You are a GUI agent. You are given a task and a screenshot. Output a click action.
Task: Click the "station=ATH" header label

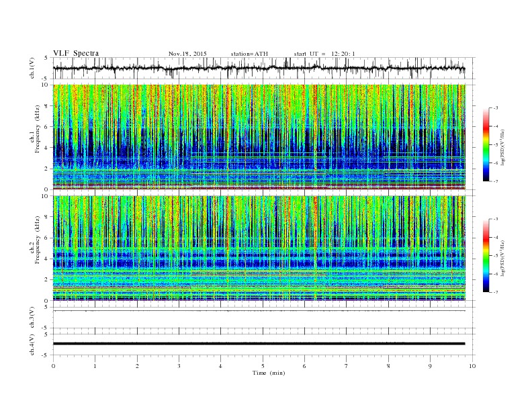click(249, 54)
